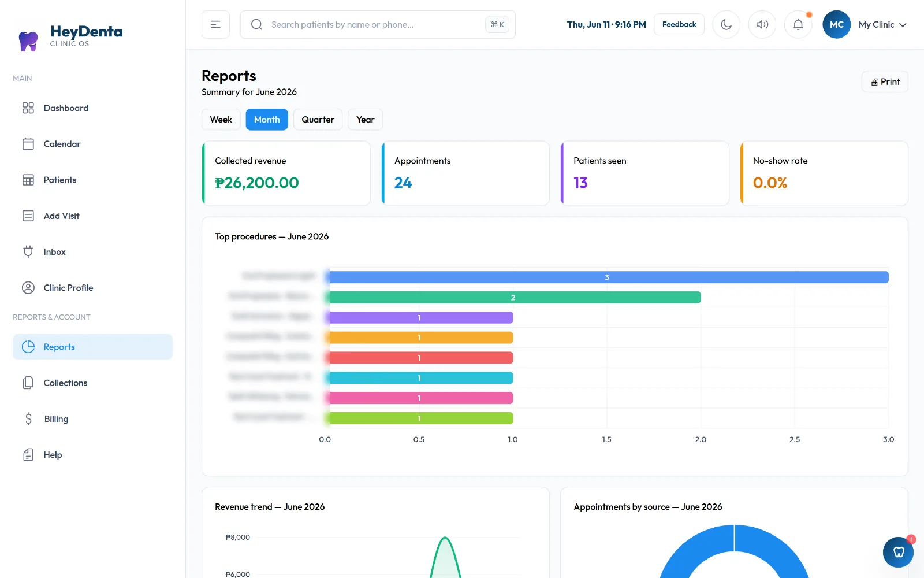This screenshot has height=578, width=924.
Task: Focus the patient search field
Action: pos(378,24)
